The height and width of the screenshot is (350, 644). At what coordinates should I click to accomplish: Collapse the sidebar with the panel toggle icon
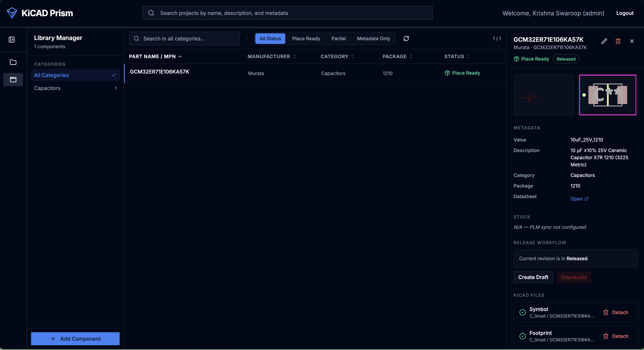coord(12,40)
